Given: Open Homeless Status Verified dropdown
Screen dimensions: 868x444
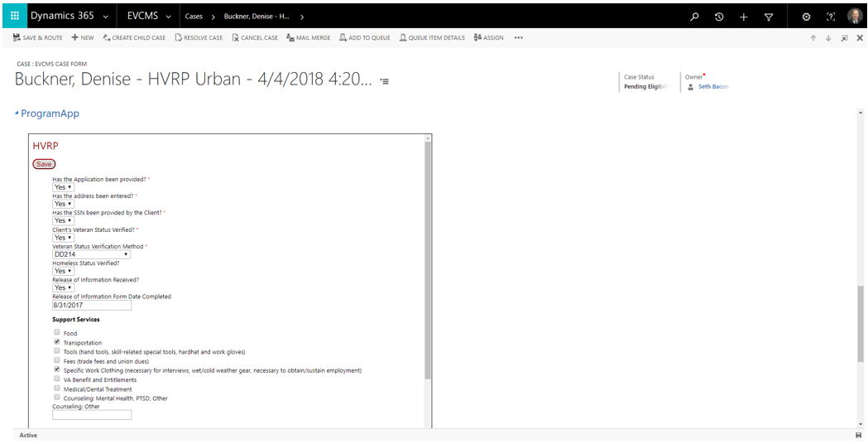Looking at the screenshot, I should point(63,271).
